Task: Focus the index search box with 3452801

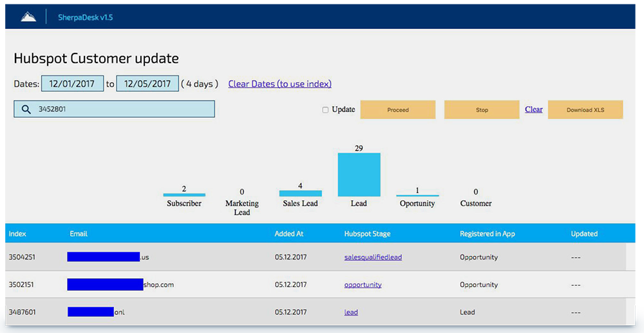Action: [114, 109]
